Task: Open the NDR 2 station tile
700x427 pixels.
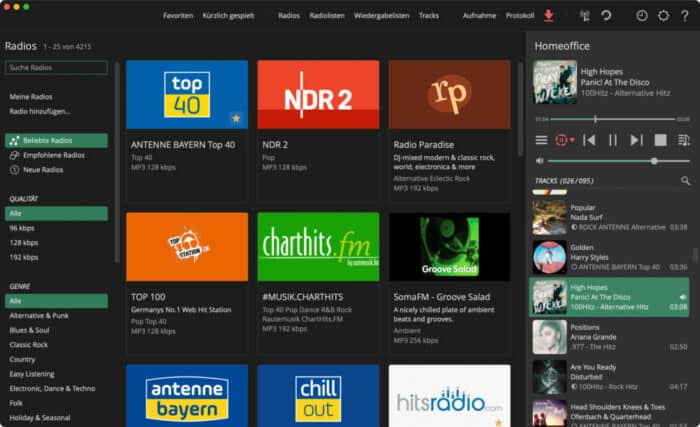Action: click(x=318, y=131)
